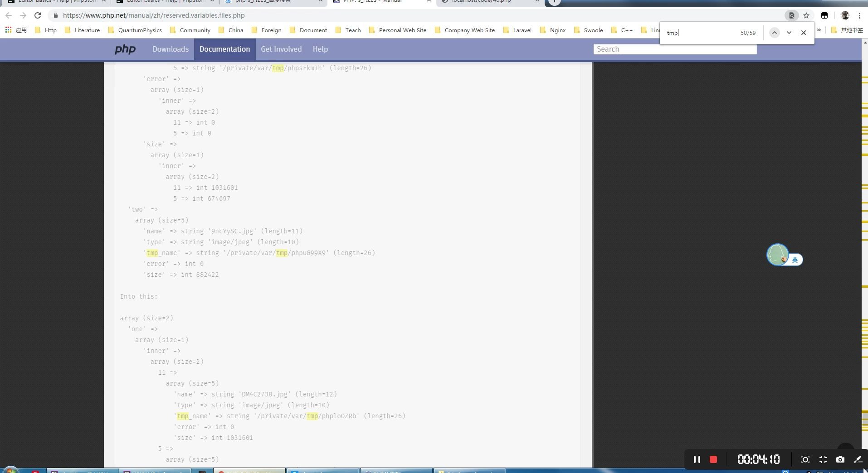Open the Nginx bookmark folder

pyautogui.click(x=553, y=30)
